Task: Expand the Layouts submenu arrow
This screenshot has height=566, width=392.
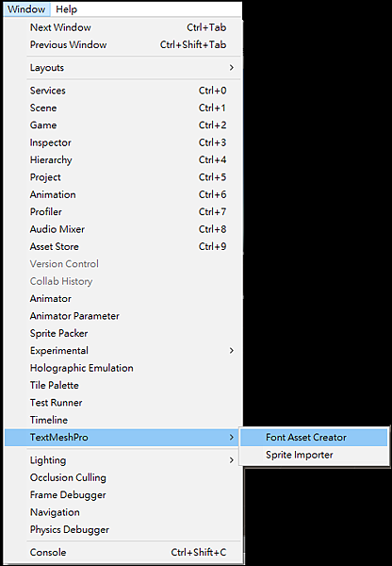Action: 232,68
